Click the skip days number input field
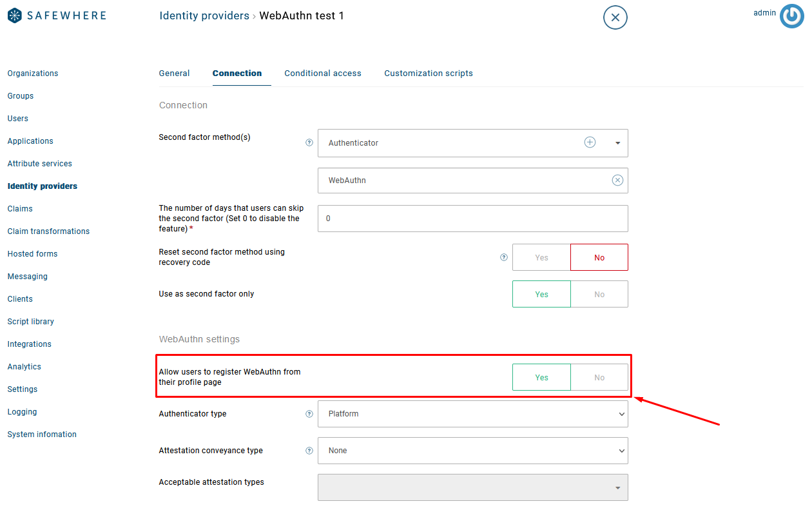 pyautogui.click(x=472, y=219)
